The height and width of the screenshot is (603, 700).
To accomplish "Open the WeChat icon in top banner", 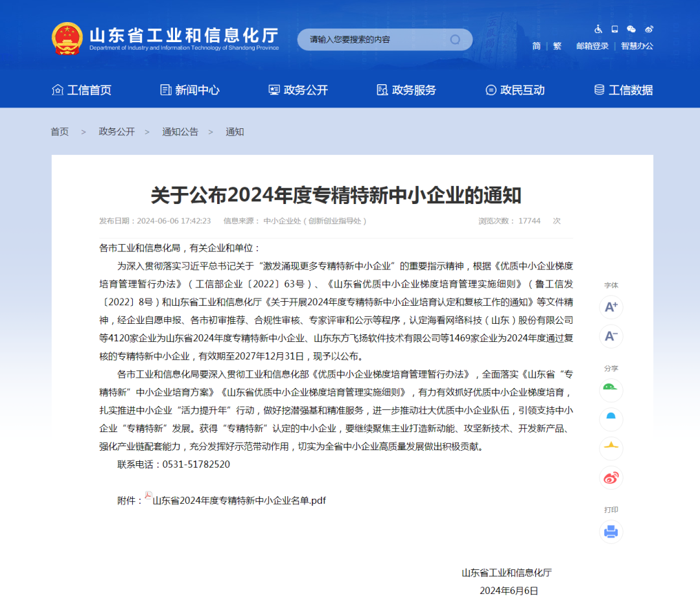I will click(x=631, y=29).
